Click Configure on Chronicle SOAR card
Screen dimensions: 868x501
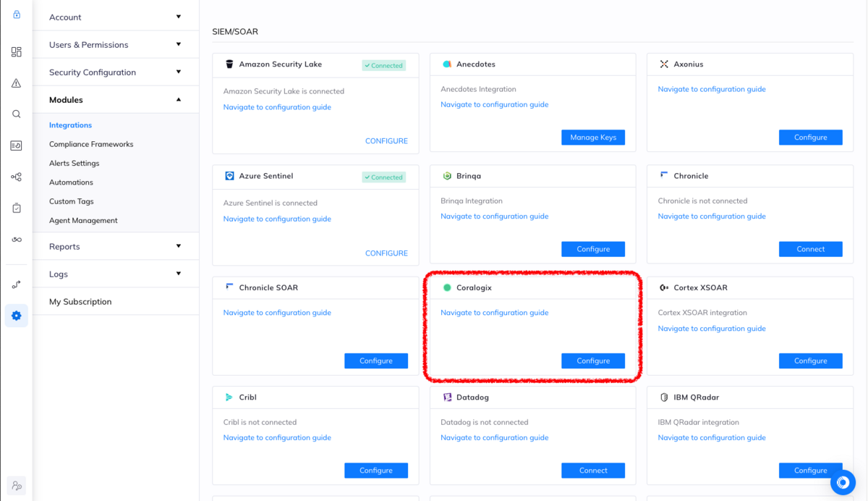(376, 361)
